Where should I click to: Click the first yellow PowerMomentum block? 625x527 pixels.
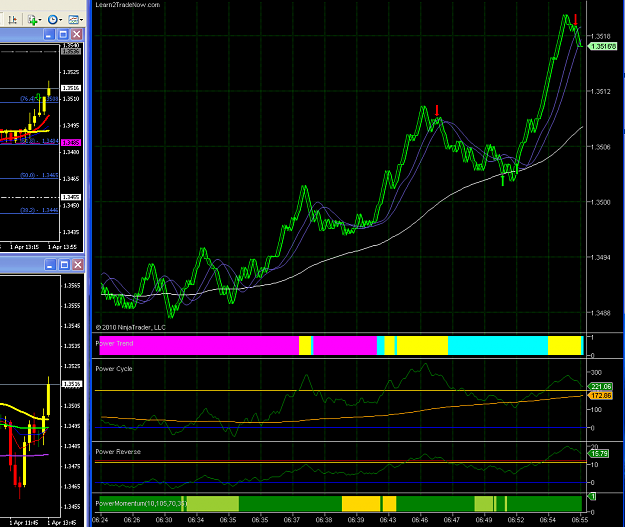361,503
